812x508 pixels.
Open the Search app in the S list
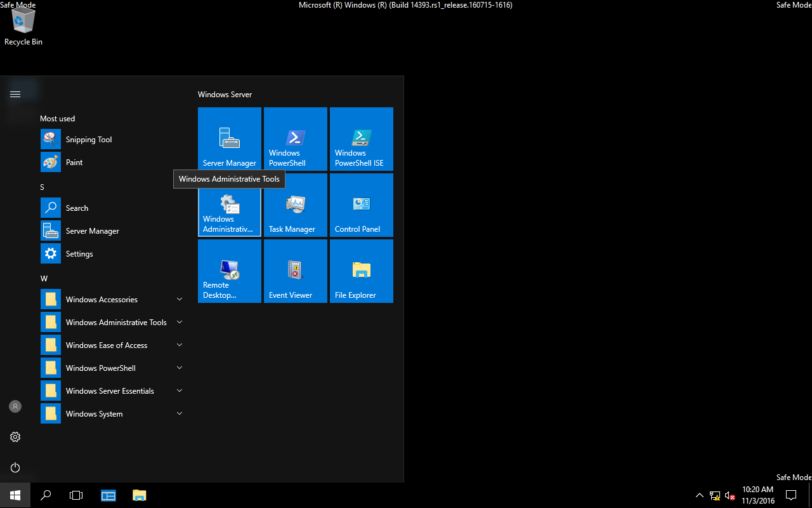(x=113, y=208)
